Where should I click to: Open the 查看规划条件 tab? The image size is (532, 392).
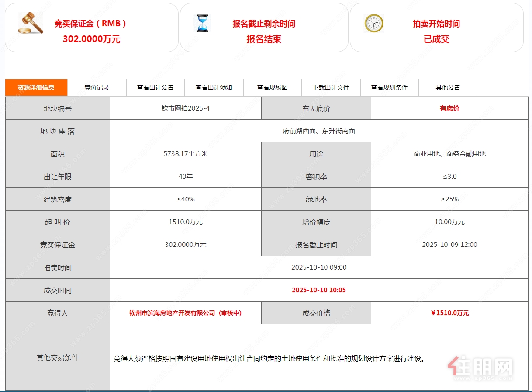click(389, 87)
